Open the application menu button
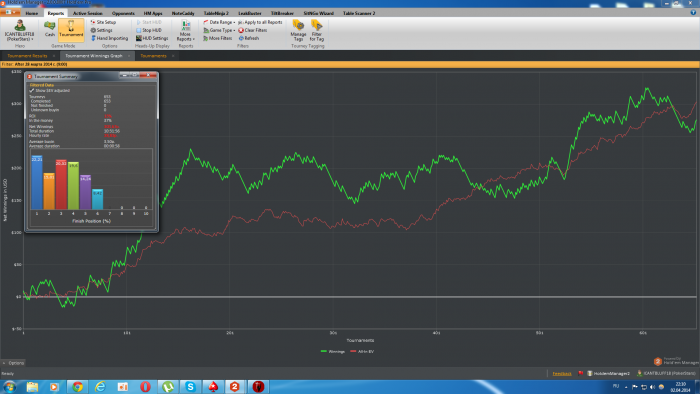700x394 pixels. click(x=10, y=13)
